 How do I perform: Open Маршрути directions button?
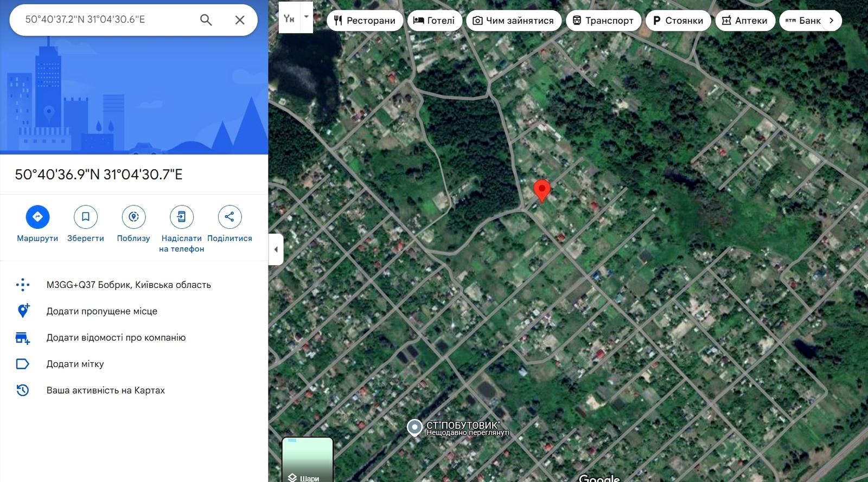37,217
